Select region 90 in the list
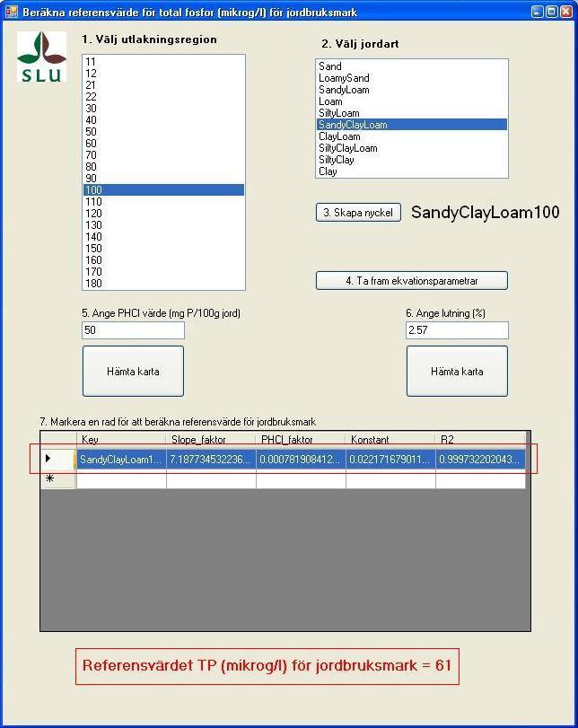This screenshot has width=578, height=728. 163,179
